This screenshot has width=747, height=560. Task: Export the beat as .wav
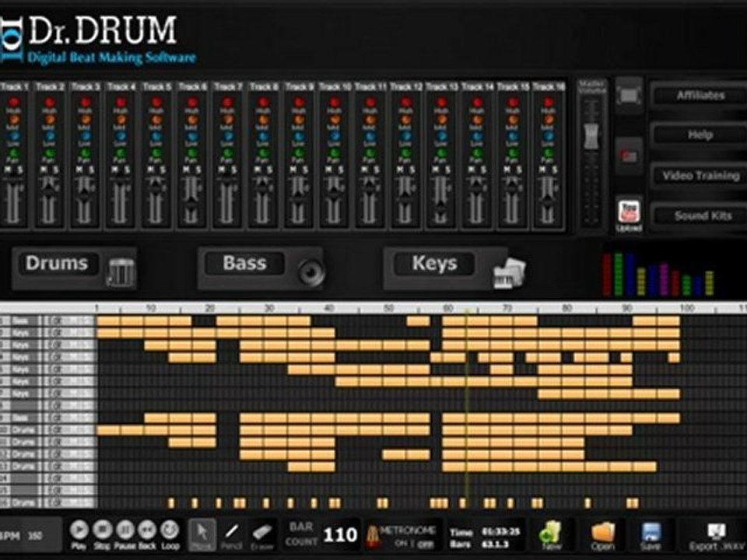[x=717, y=535]
